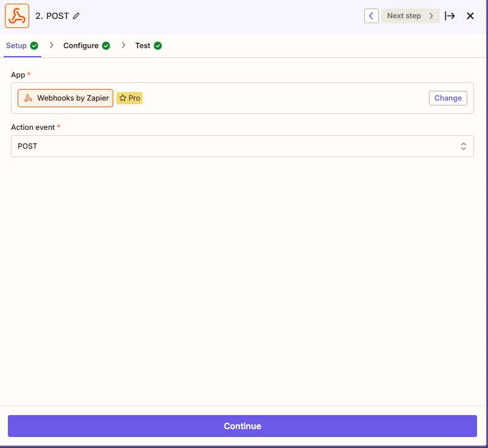Click the Change app button

click(x=448, y=98)
